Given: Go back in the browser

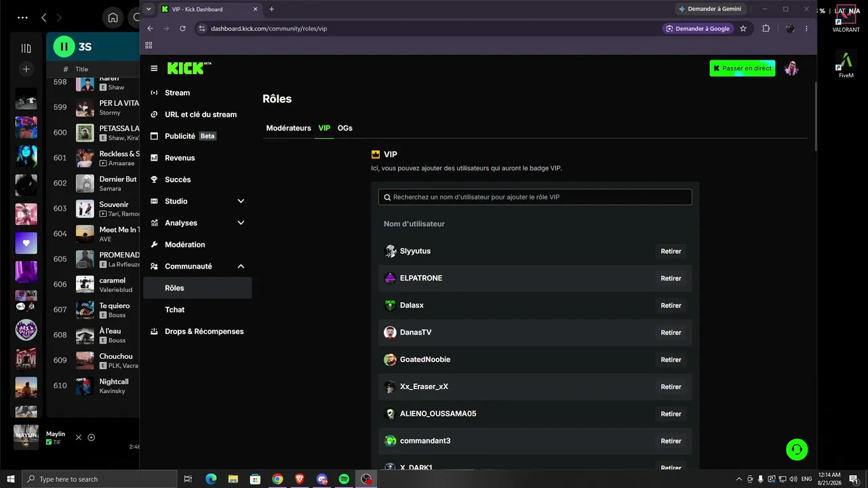Looking at the screenshot, I should pyautogui.click(x=150, y=28).
